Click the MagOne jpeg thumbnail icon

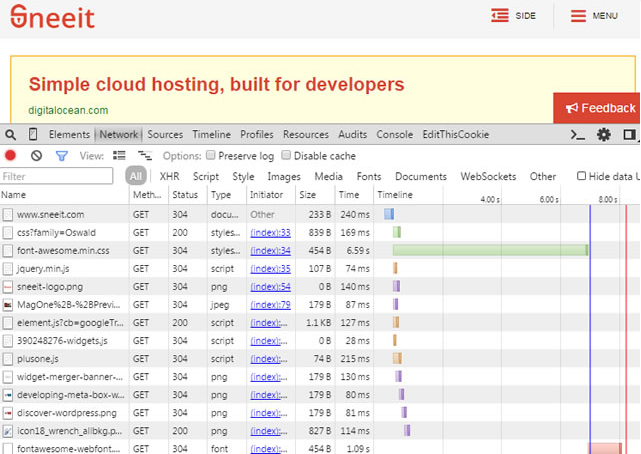coord(7,305)
